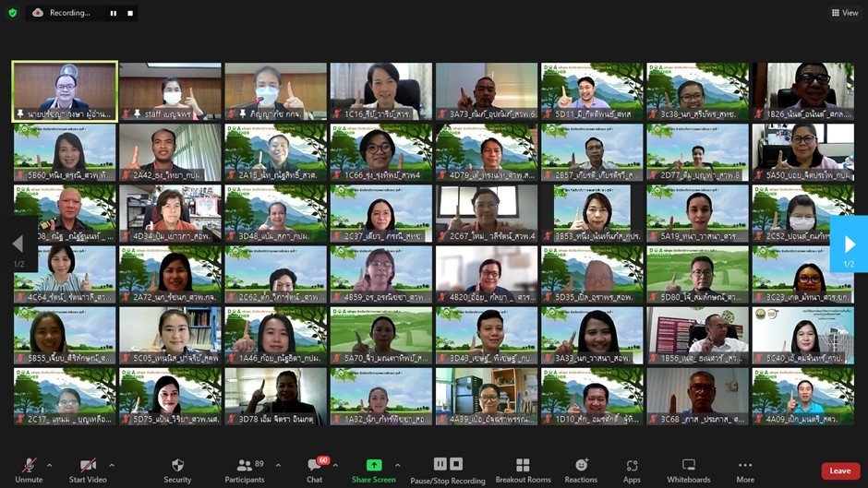Open the Chat panel
Image resolution: width=868 pixels, height=488 pixels.
315,470
